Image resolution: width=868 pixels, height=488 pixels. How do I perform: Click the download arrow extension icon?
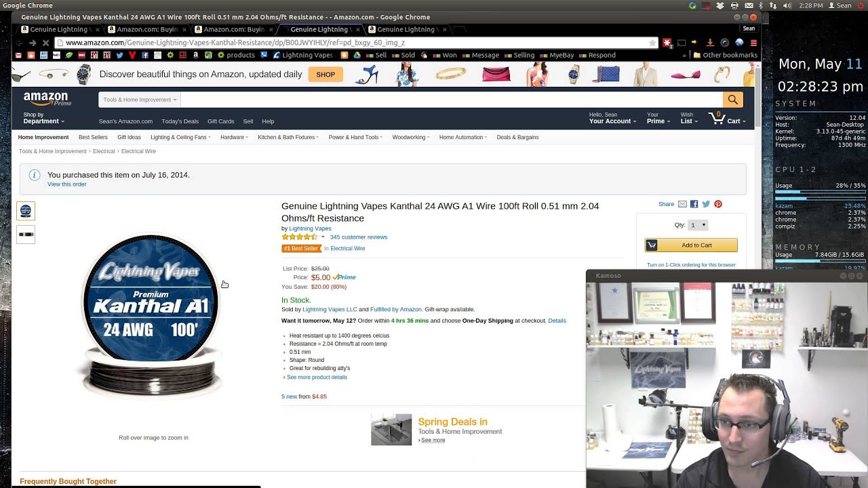click(x=710, y=43)
